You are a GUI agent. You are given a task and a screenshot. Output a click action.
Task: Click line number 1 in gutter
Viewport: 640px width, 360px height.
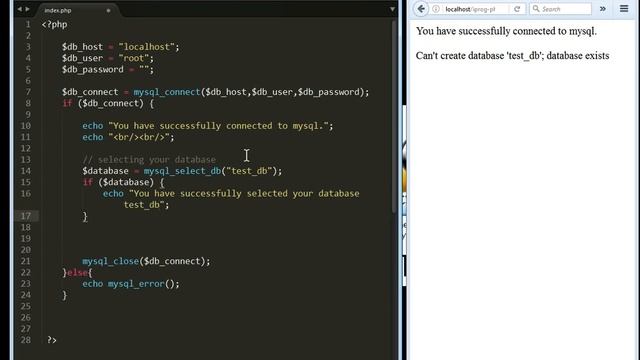coord(28,24)
